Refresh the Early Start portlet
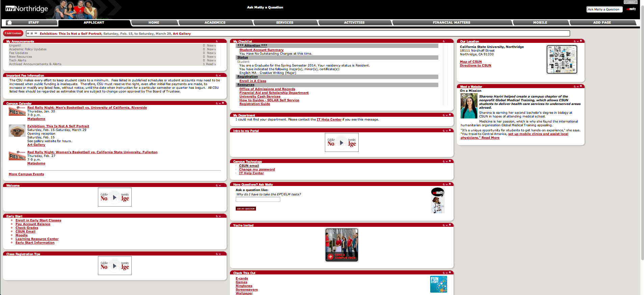The height and width of the screenshot is (295, 644). coord(217,216)
